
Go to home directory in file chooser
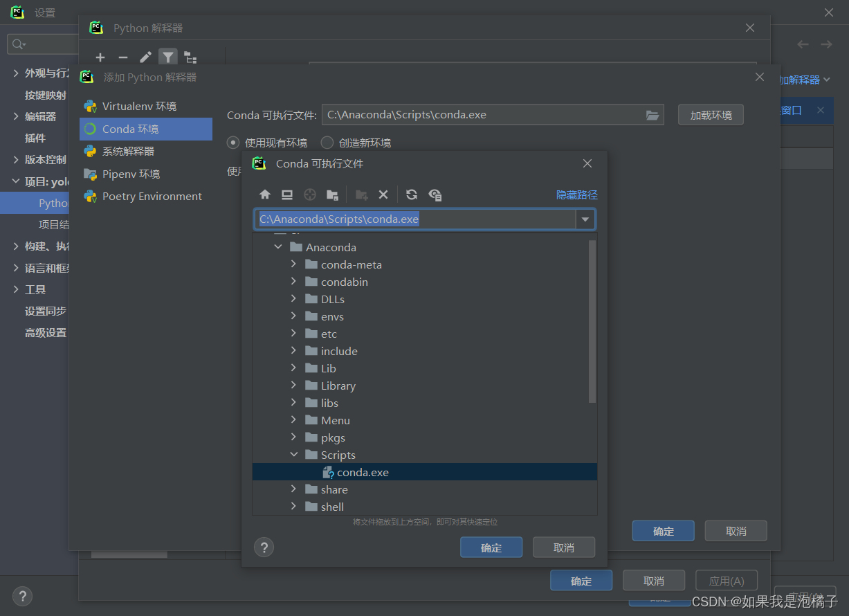265,195
